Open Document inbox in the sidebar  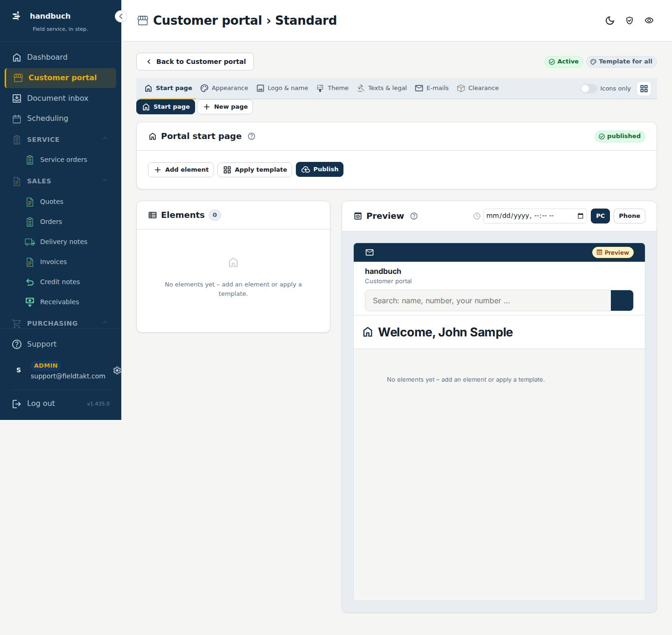[x=61, y=98]
